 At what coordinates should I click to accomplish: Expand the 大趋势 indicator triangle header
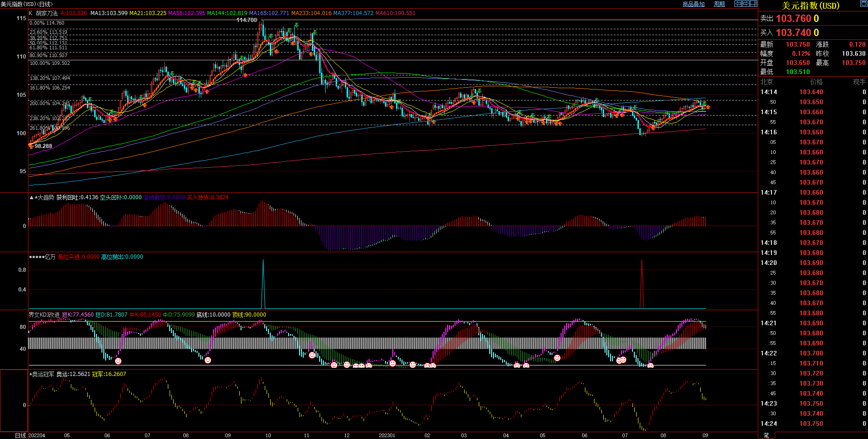click(x=32, y=197)
